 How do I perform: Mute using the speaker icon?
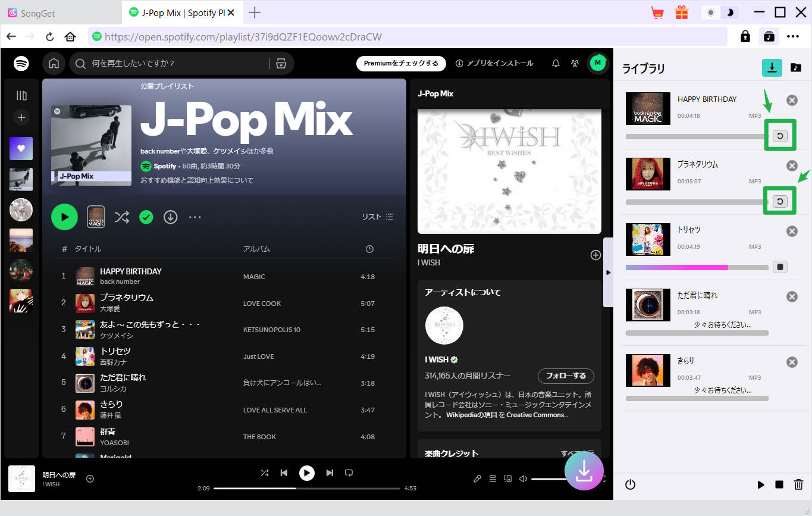tap(523, 479)
